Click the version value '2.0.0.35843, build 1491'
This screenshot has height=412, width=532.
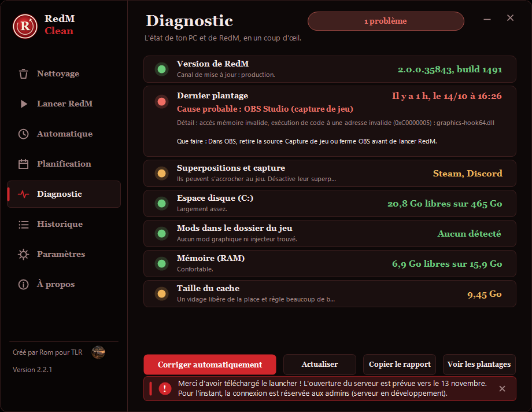coord(450,69)
